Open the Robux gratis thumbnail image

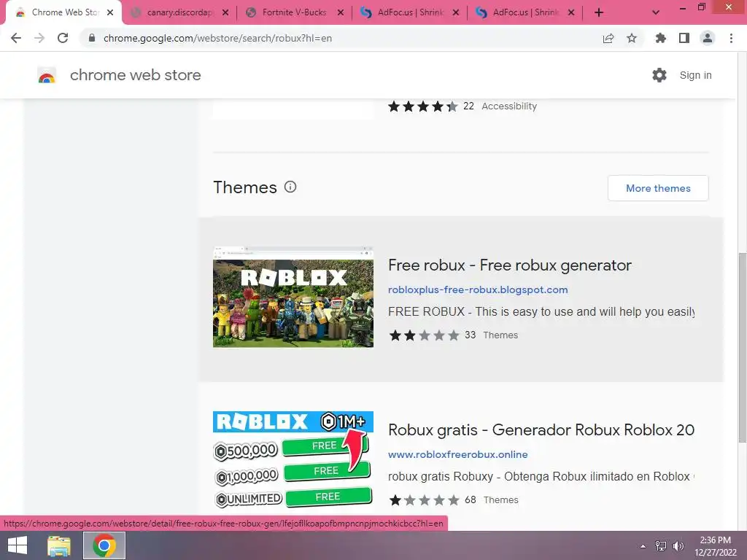click(293, 460)
